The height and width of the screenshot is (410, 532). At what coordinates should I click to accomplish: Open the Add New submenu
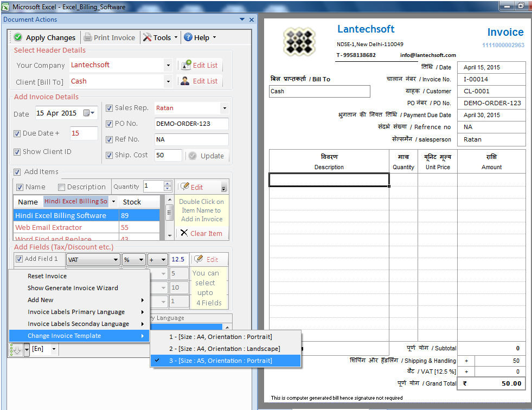[x=79, y=300]
